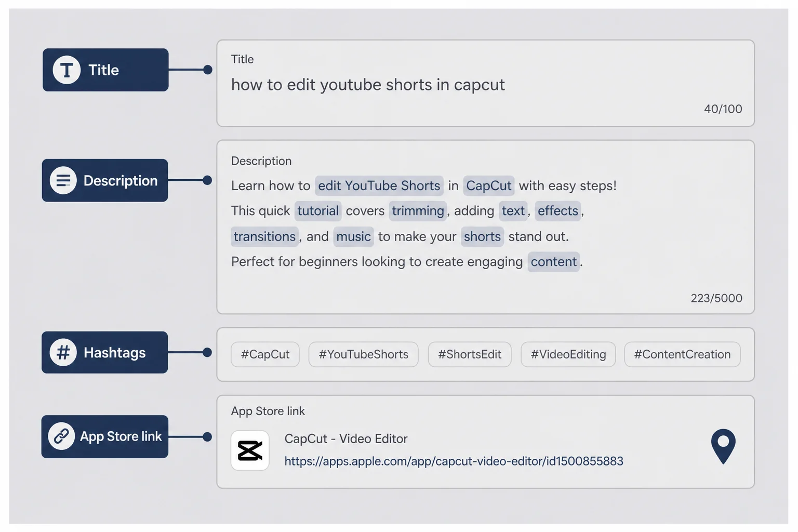
Task: Click the T icon in Title label
Action: click(x=66, y=70)
